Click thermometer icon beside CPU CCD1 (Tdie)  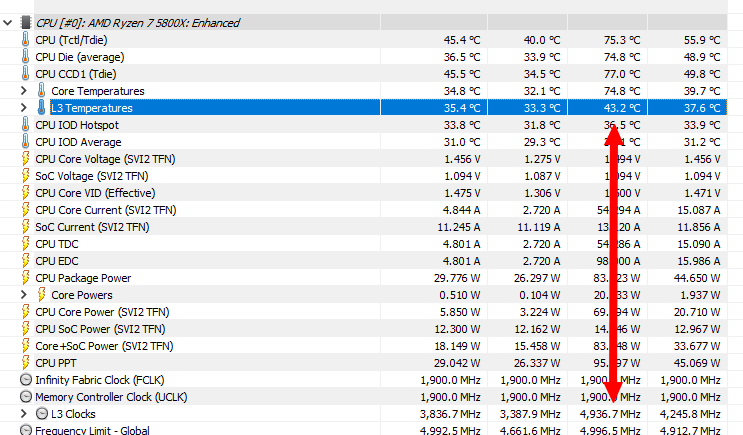point(26,74)
